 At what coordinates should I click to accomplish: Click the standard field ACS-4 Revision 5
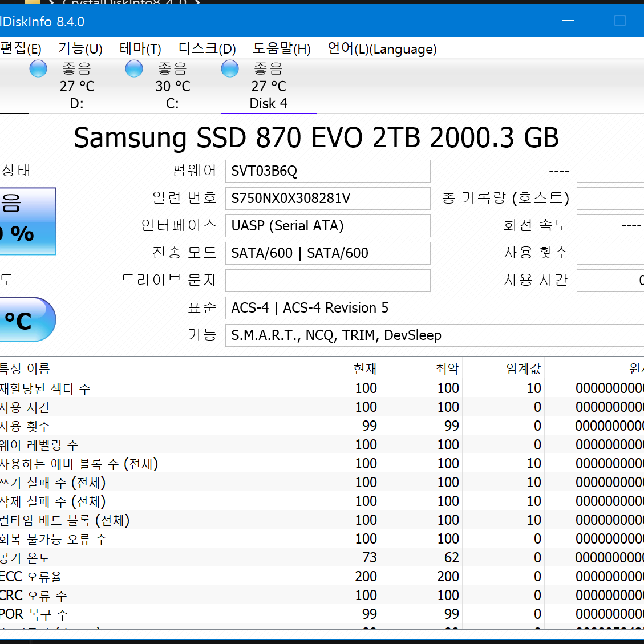click(435, 308)
